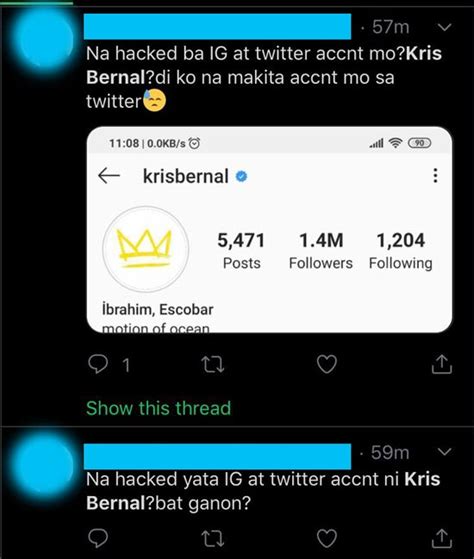Open the first tweet author's blurred avatar
Viewport: 474px width, 559px height.
(x=43, y=39)
